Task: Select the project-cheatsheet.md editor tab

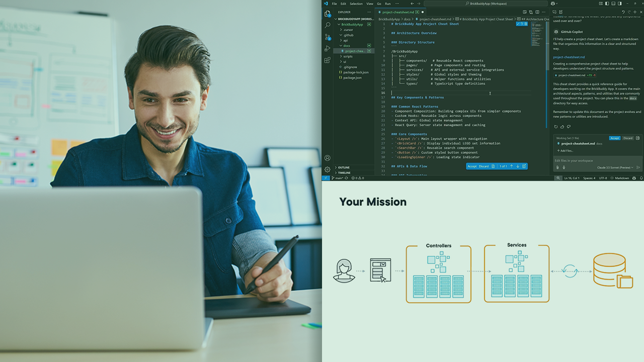Action: [x=398, y=12]
